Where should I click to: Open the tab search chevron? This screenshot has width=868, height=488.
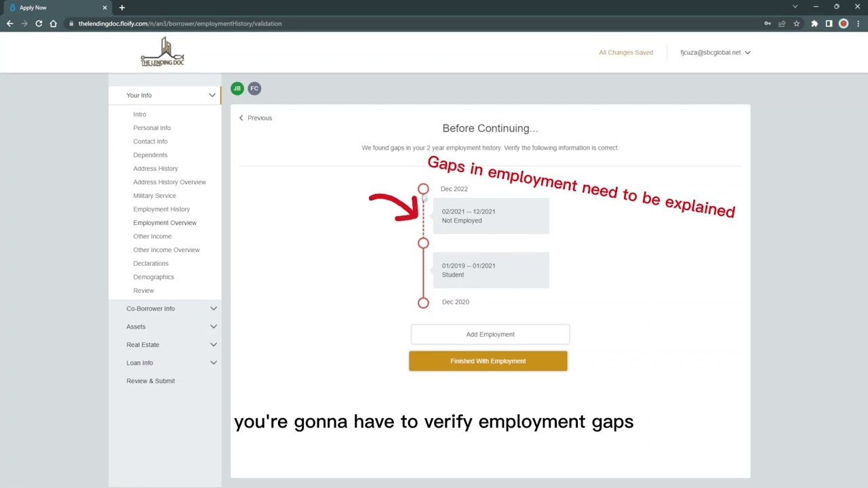(x=795, y=7)
